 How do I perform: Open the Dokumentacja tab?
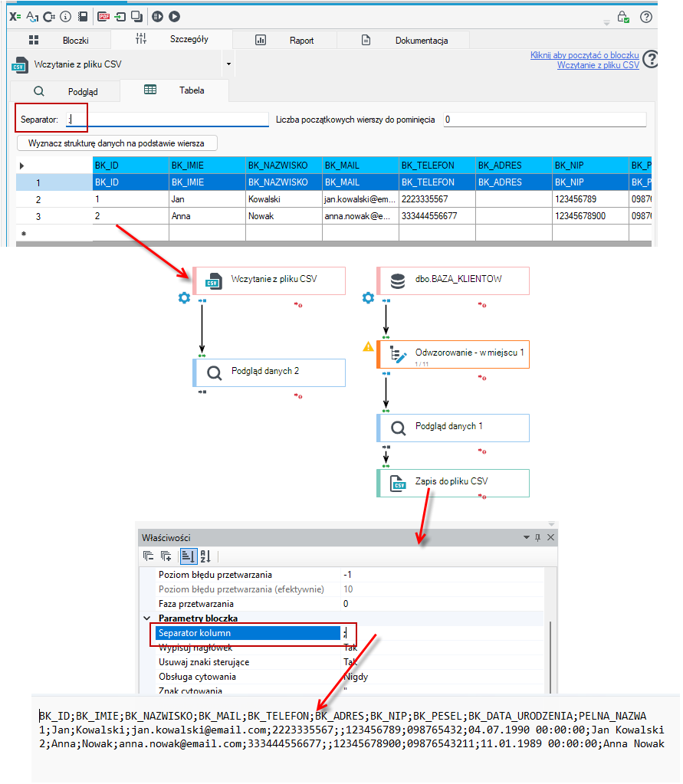pos(403,40)
